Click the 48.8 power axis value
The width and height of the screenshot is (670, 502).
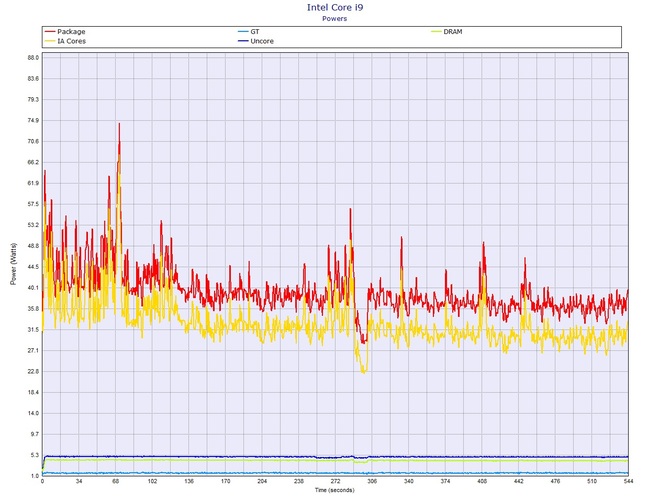(34, 246)
